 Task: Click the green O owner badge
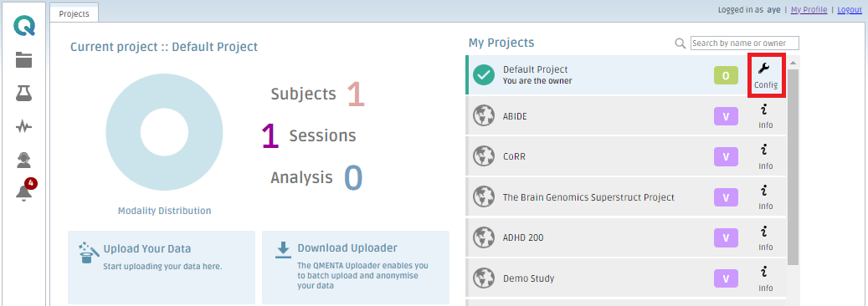(x=726, y=74)
